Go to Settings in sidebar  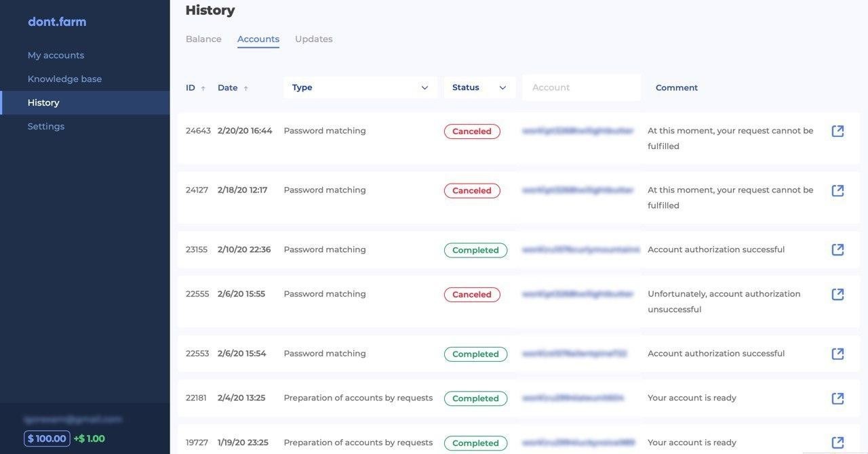point(46,127)
